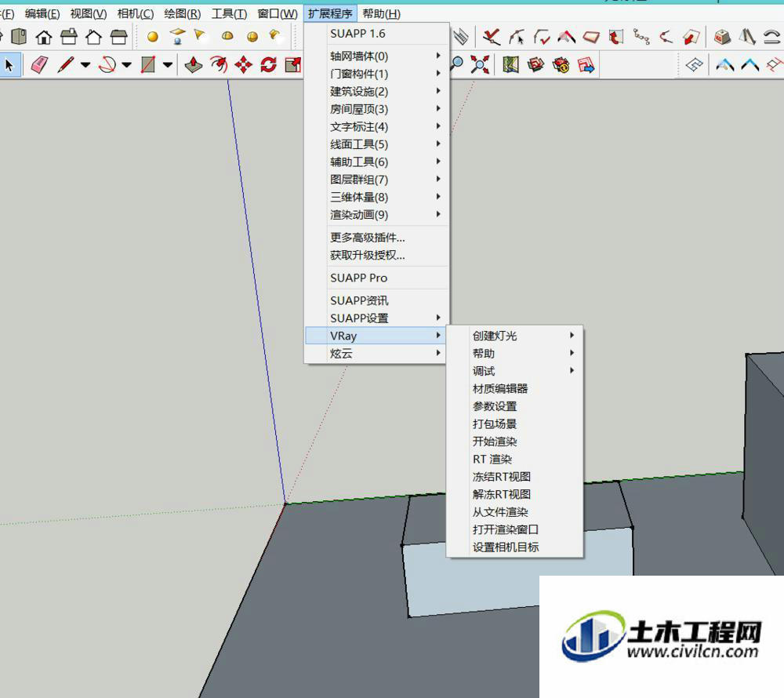Switch to Right view house icon
Screen dimensions: 784x698
point(68,37)
